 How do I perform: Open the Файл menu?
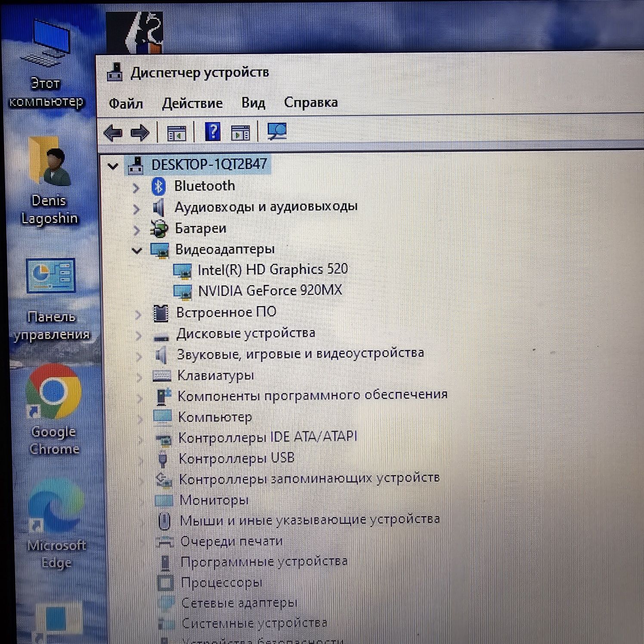[x=126, y=103]
